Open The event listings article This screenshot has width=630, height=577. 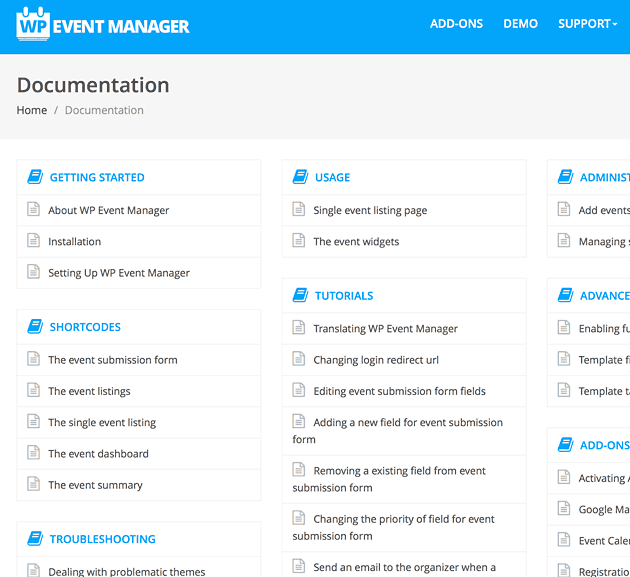click(89, 391)
